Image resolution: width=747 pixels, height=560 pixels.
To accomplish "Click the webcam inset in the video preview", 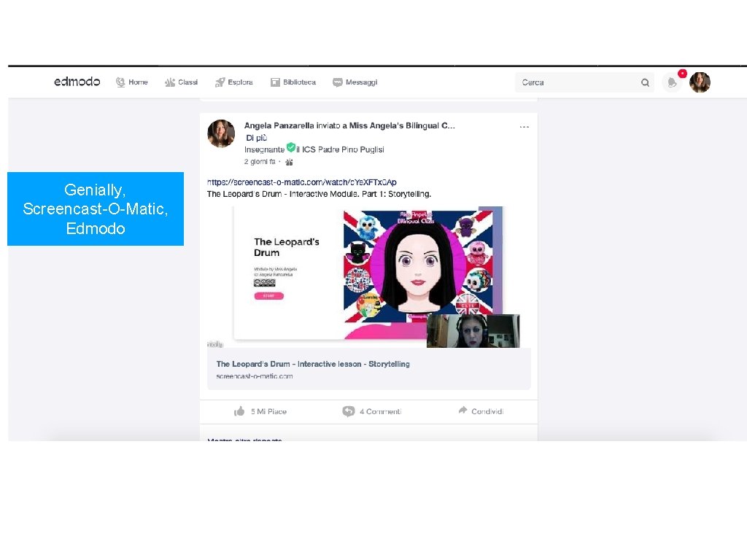I will tap(473, 331).
